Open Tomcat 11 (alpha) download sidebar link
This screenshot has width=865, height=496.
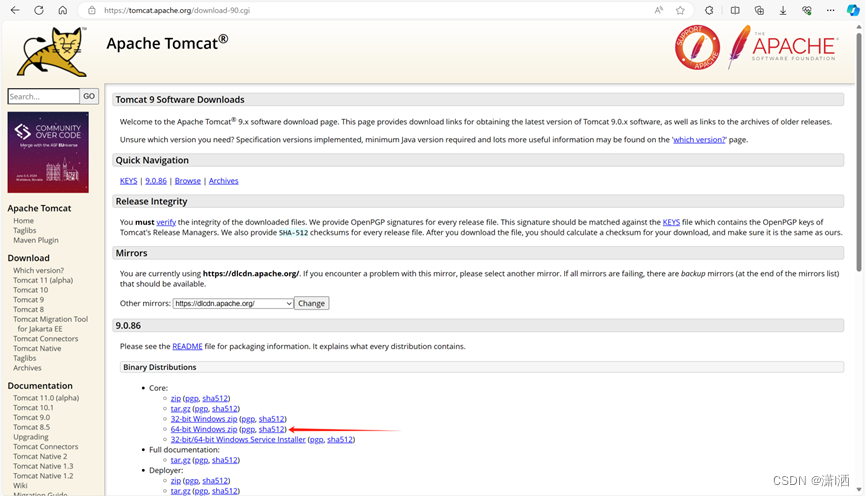[43, 280]
